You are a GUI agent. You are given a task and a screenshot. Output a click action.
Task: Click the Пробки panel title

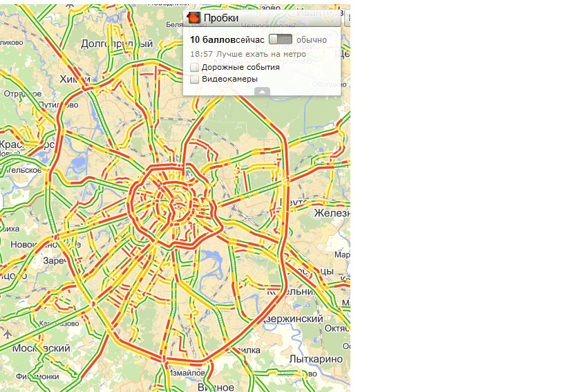click(221, 18)
